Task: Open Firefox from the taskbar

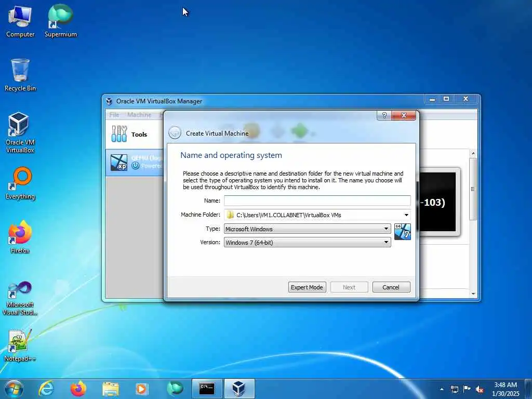Action: click(78, 389)
